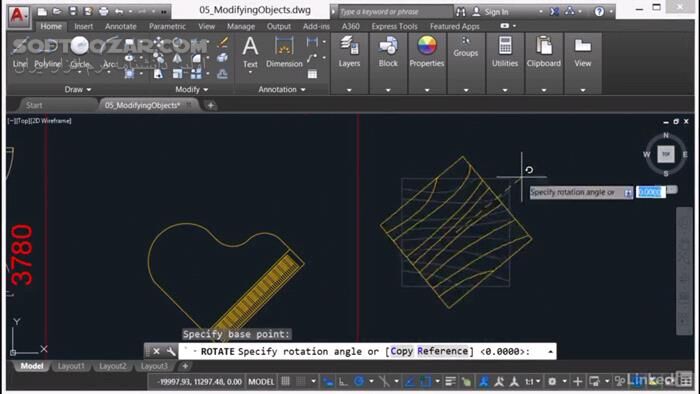Screen dimensions: 700x394
Task: Open the Clipboard panel button
Action: coord(544,52)
